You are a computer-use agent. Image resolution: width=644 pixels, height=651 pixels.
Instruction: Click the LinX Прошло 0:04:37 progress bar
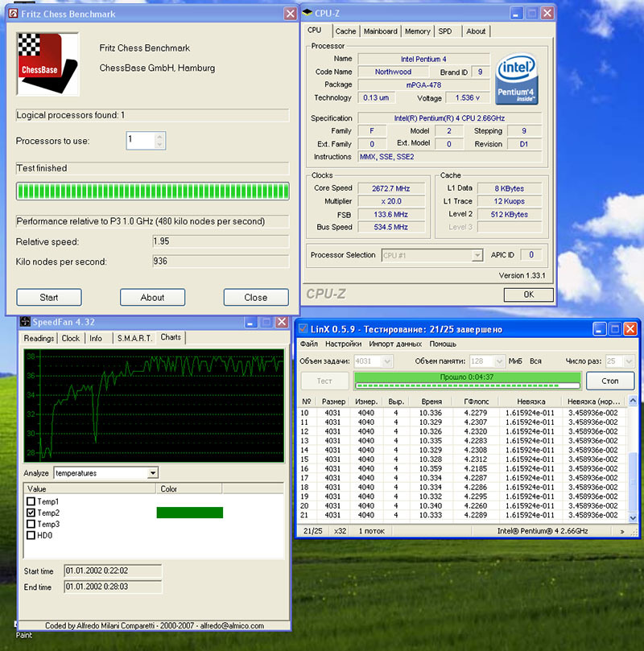click(x=468, y=381)
